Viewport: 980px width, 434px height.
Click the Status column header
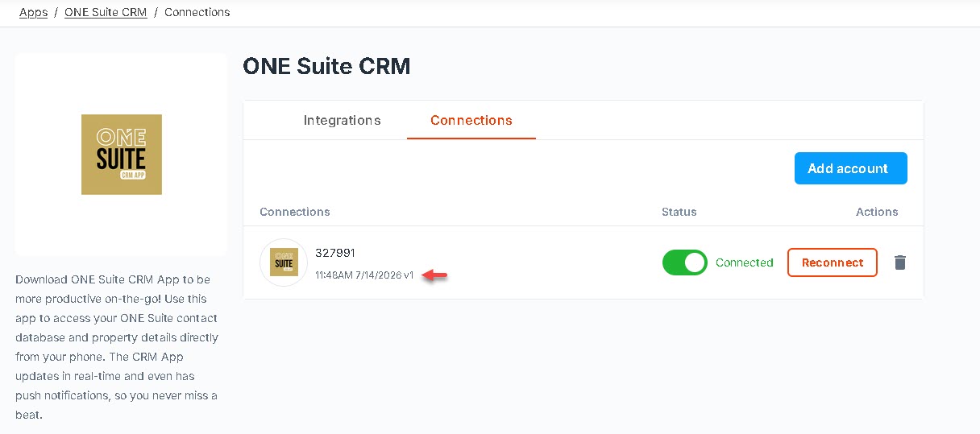pyautogui.click(x=679, y=212)
